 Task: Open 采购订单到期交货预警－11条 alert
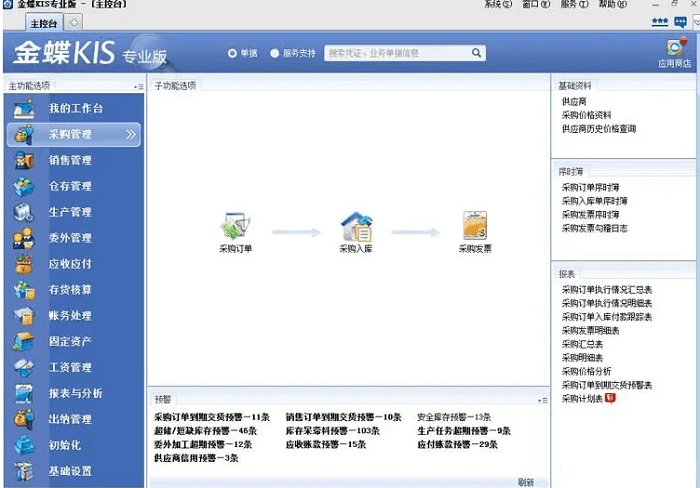point(212,417)
